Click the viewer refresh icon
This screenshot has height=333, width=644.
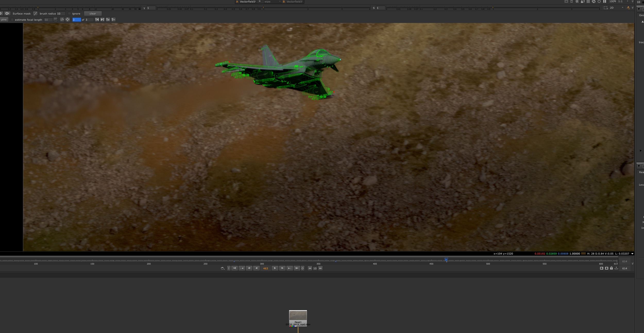click(x=594, y=2)
